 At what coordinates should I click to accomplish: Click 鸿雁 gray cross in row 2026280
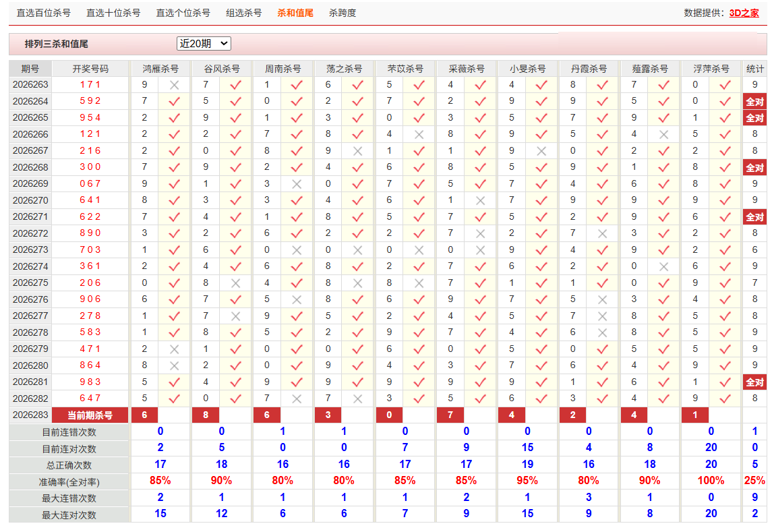(x=175, y=366)
